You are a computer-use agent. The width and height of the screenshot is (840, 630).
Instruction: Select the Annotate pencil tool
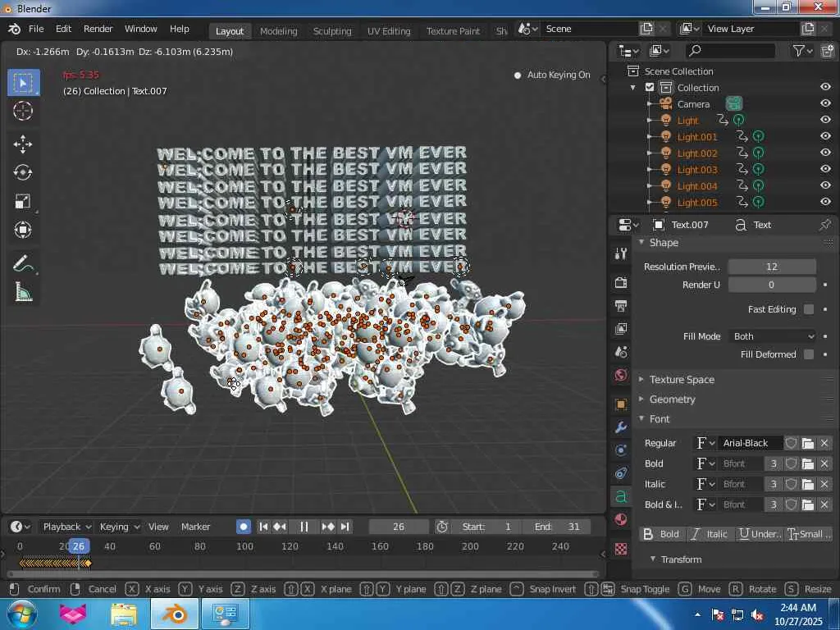pyautogui.click(x=23, y=264)
